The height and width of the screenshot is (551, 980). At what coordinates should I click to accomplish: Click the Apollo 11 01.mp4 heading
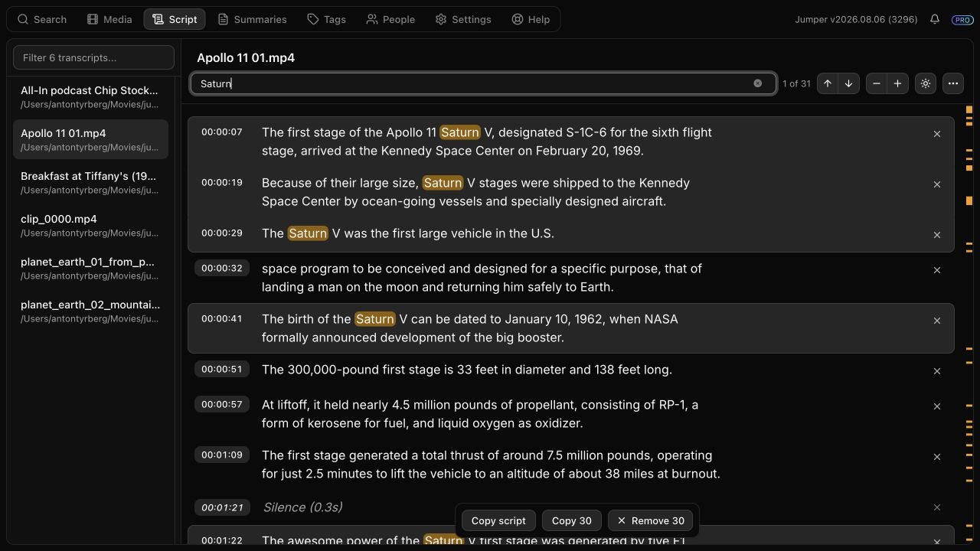246,57
